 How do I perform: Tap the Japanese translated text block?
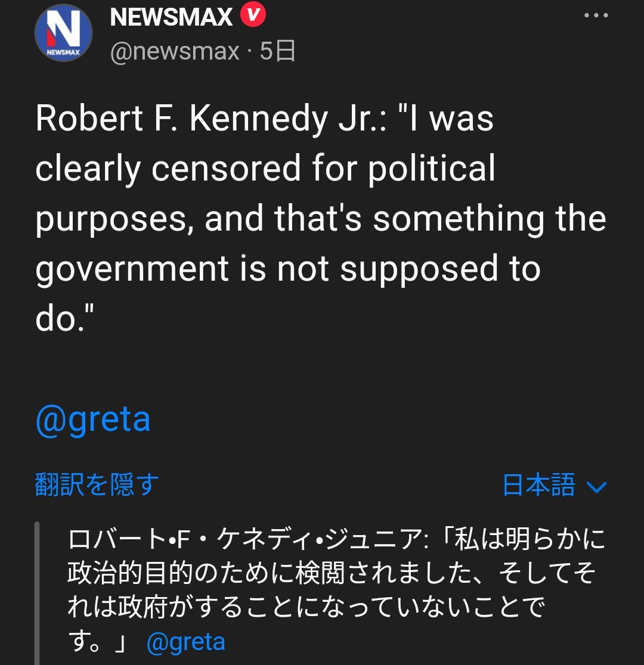pos(336,591)
